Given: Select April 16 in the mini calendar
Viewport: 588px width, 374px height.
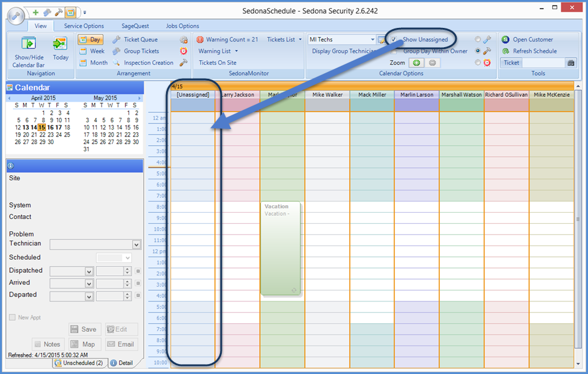Looking at the screenshot, I should [x=50, y=127].
